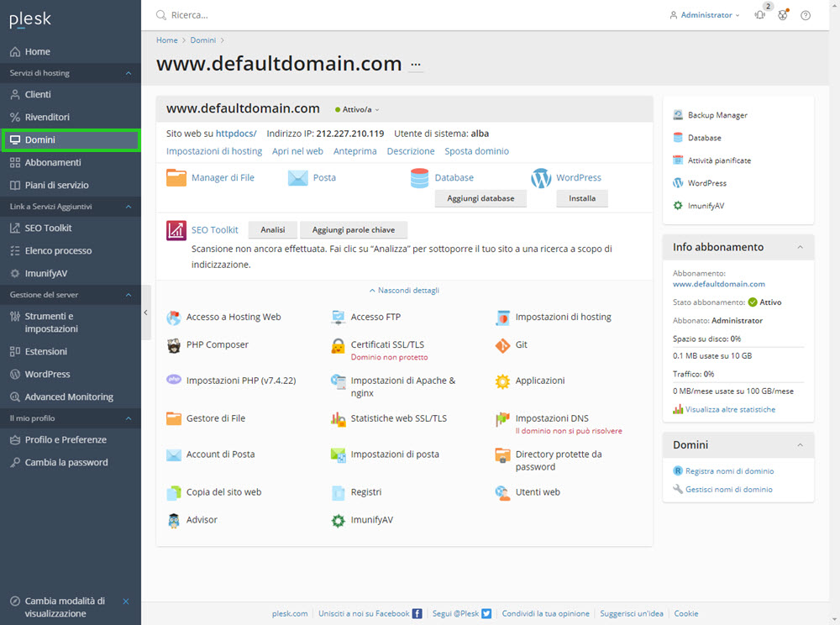Click the Account di Posta envelope icon

(174, 455)
